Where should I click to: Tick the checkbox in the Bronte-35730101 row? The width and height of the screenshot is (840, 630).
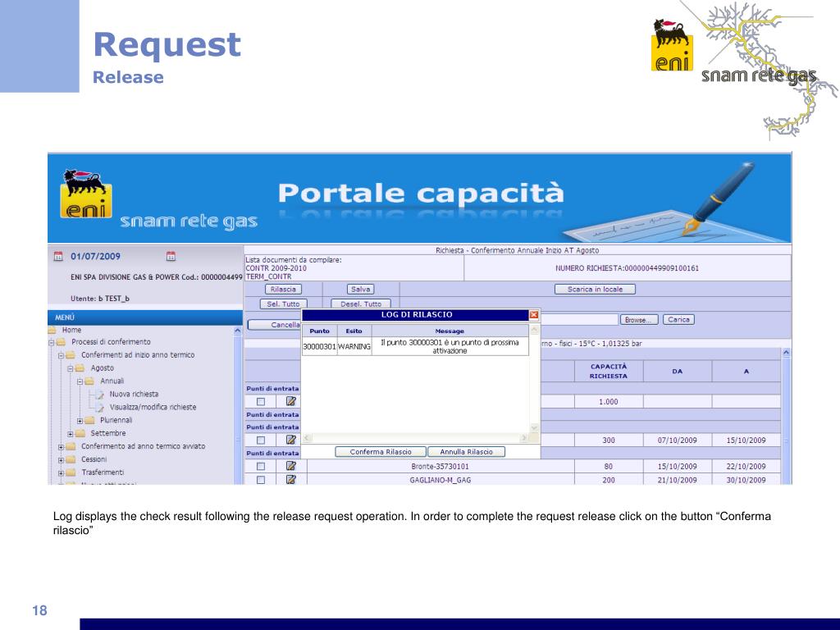(260, 466)
